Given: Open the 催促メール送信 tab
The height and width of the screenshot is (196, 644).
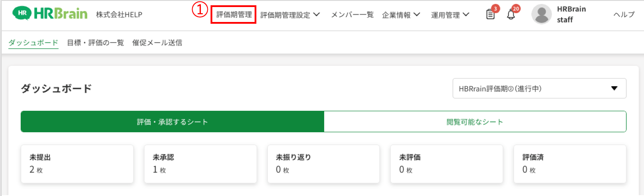Looking at the screenshot, I should pos(157,43).
